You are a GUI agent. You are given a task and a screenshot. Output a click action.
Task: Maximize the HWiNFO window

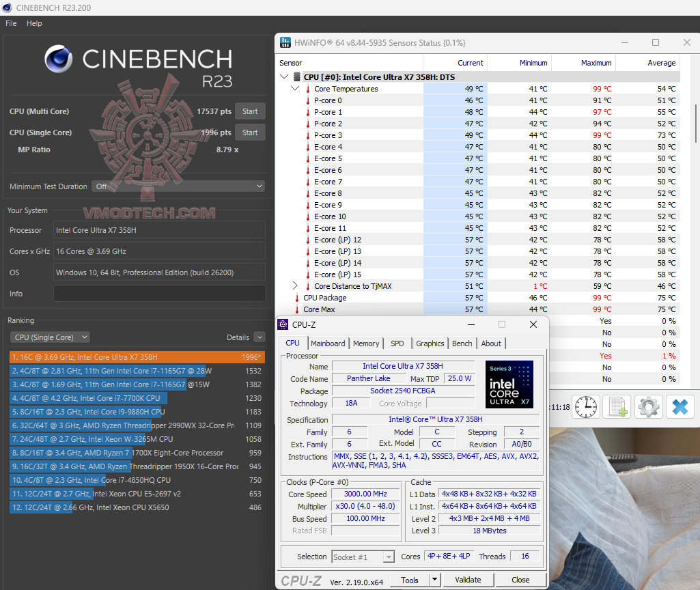(656, 42)
